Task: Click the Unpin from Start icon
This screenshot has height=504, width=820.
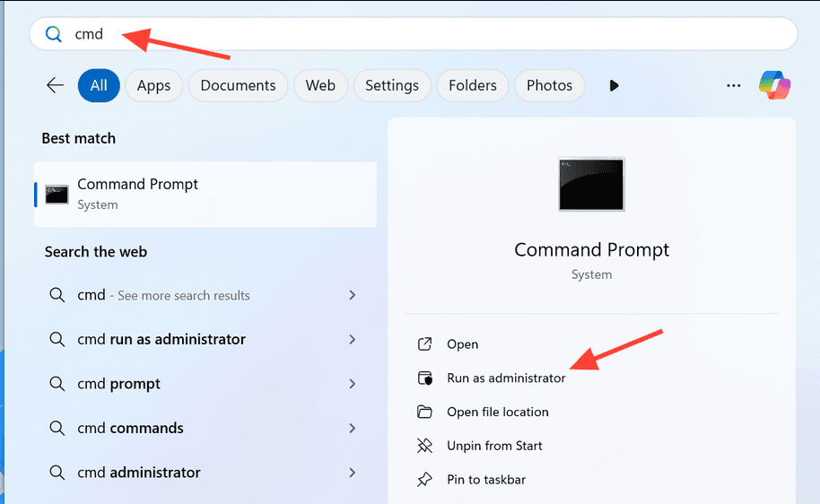Action: pyautogui.click(x=425, y=446)
